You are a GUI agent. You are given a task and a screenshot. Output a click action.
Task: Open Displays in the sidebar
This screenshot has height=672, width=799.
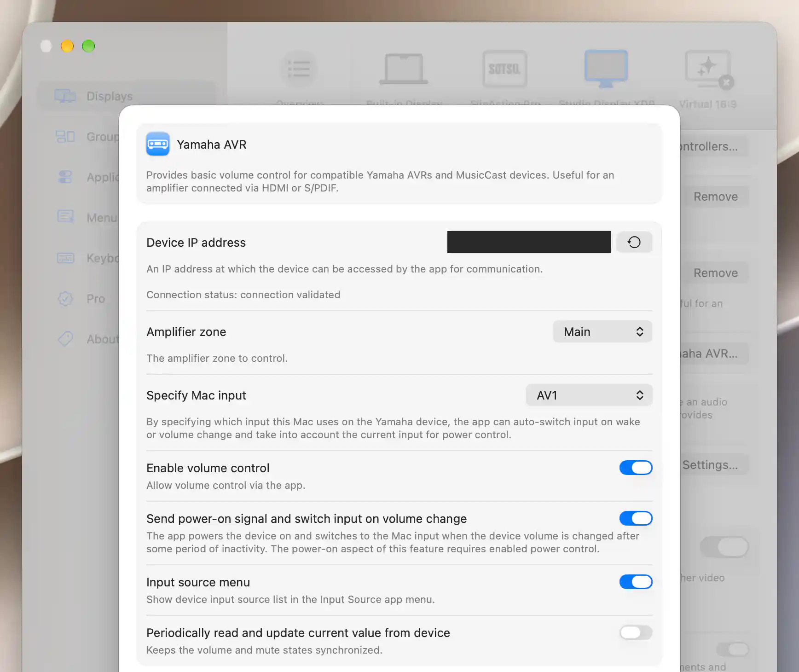[x=126, y=96]
